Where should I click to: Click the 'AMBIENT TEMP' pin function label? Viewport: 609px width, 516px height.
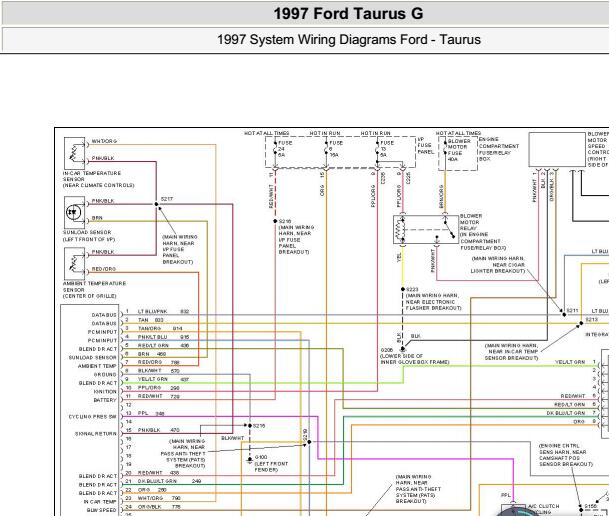point(97,366)
